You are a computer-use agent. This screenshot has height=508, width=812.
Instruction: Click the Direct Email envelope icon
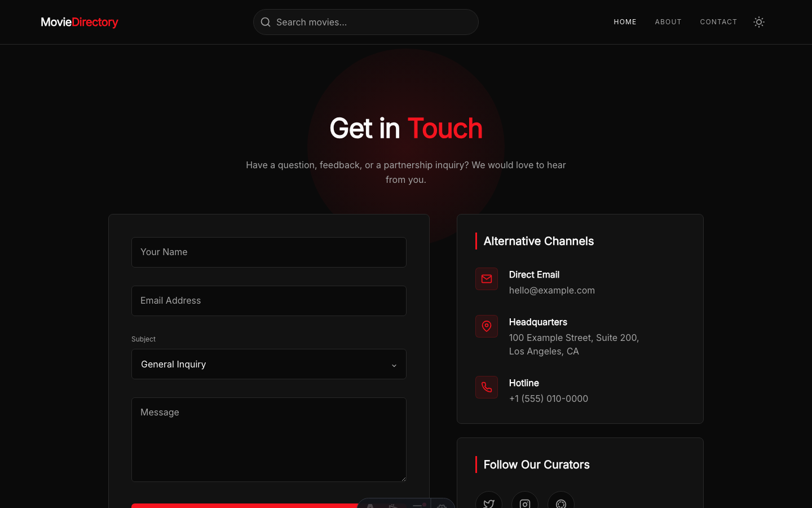click(x=487, y=279)
